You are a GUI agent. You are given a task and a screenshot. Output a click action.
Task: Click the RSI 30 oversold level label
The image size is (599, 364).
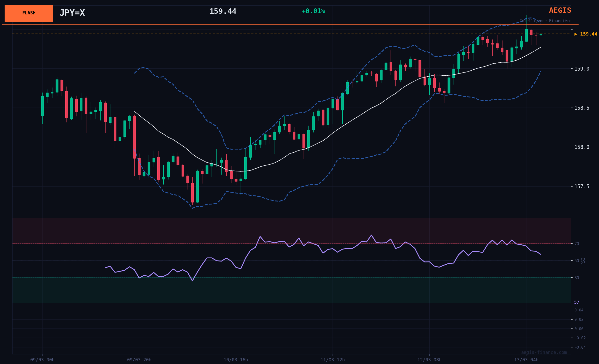tap(577, 278)
